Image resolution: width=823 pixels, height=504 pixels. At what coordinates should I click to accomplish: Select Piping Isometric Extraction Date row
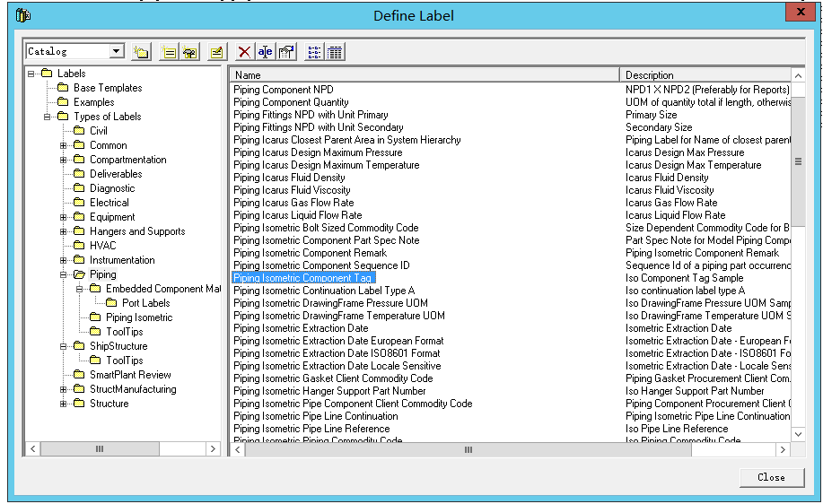301,328
